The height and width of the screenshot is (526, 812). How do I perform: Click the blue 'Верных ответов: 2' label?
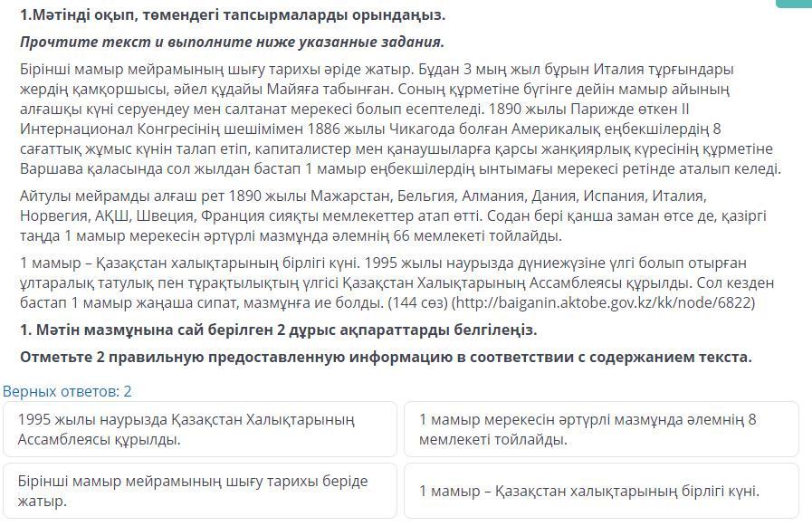coord(67,391)
